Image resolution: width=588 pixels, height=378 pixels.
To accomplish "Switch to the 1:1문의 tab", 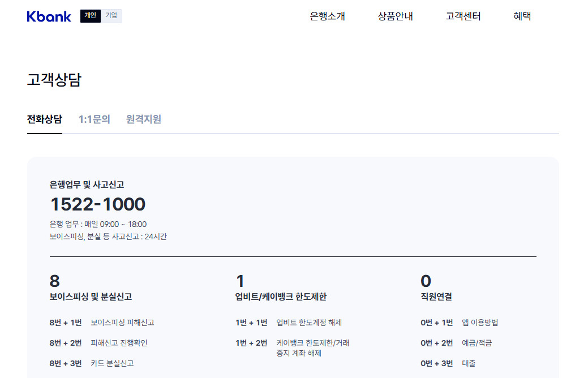I will 94,119.
